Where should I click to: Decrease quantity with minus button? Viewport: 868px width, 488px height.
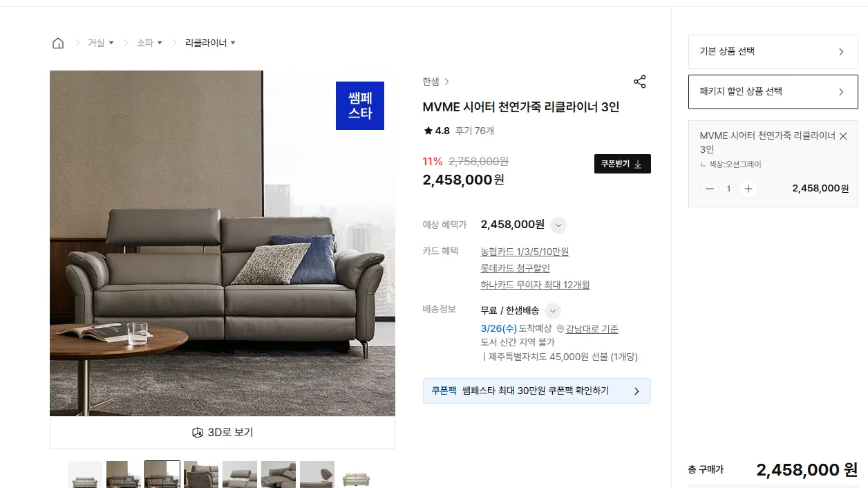(x=710, y=189)
